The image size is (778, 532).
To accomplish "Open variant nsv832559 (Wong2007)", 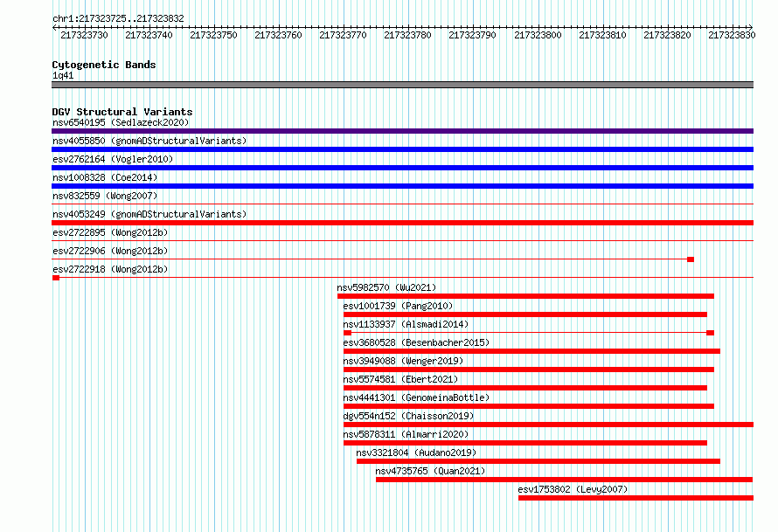I will click(x=105, y=196).
